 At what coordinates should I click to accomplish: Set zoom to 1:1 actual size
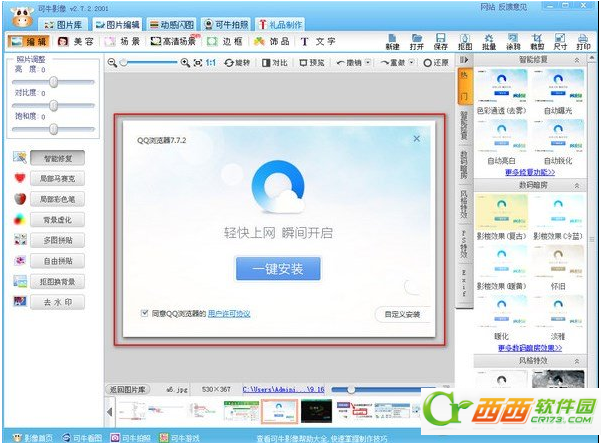[x=211, y=62]
